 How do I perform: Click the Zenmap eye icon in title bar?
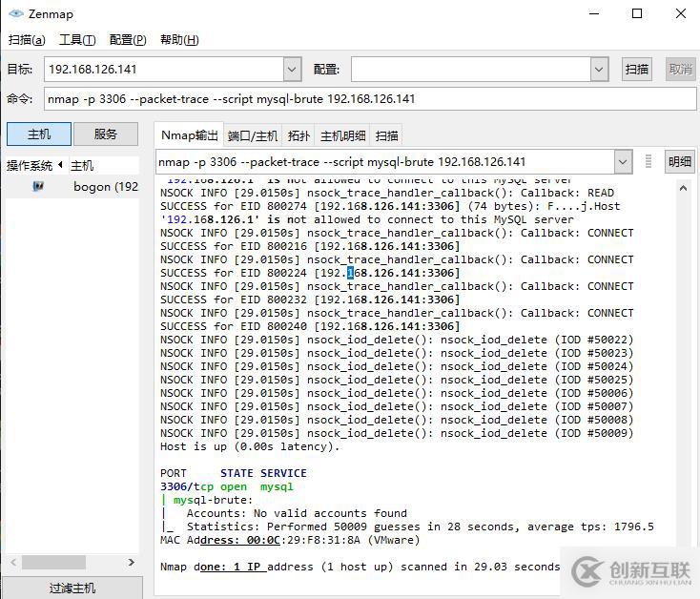[16, 14]
